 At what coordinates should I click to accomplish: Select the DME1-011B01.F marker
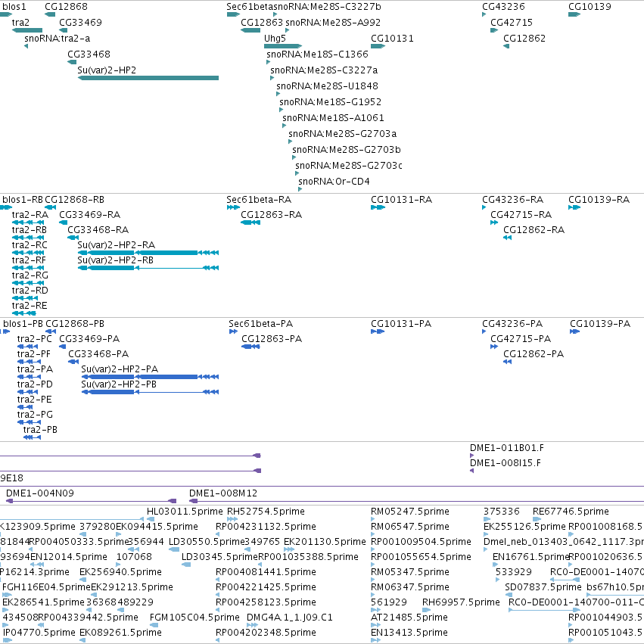(x=472, y=456)
